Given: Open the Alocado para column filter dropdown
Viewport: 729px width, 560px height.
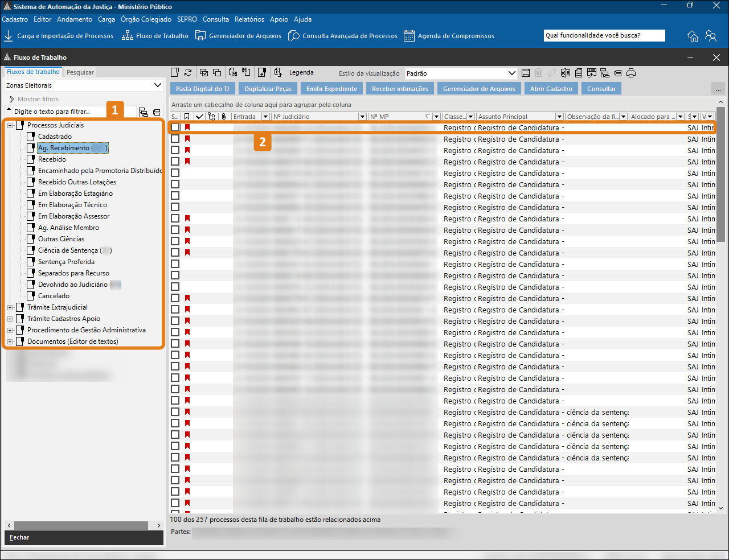Looking at the screenshot, I should [680, 117].
